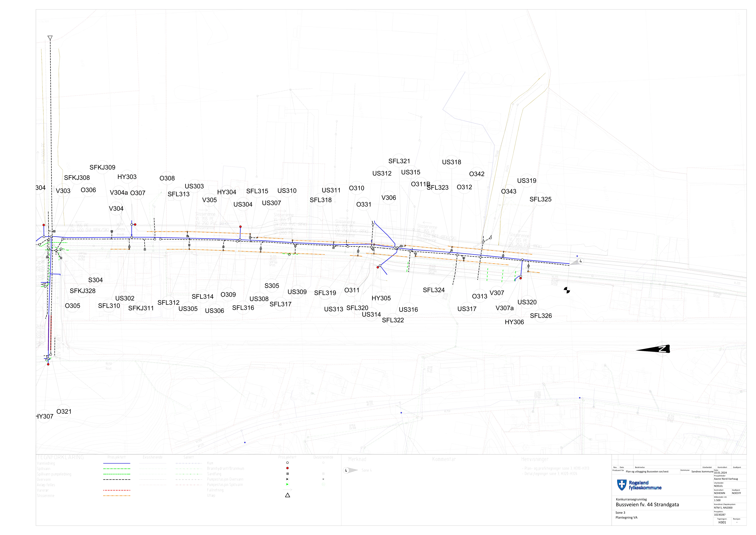
Task: Select the project number 10230287
Action: tap(720, 515)
